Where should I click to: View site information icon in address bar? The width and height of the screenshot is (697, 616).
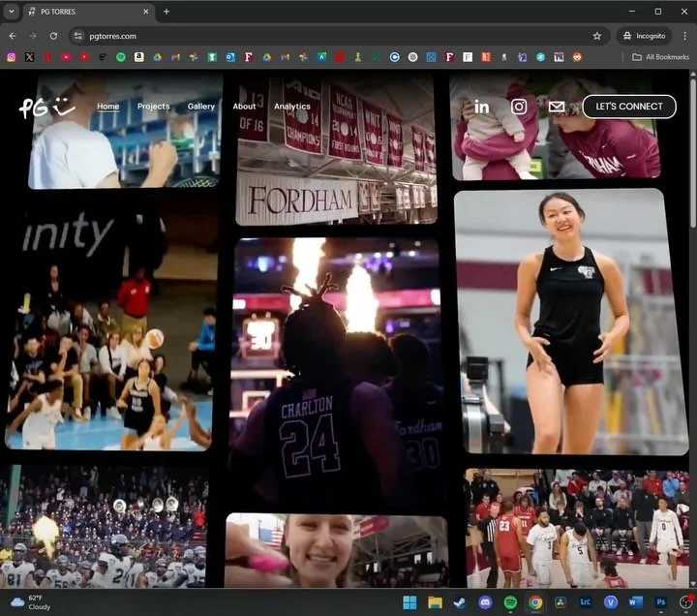click(x=77, y=36)
